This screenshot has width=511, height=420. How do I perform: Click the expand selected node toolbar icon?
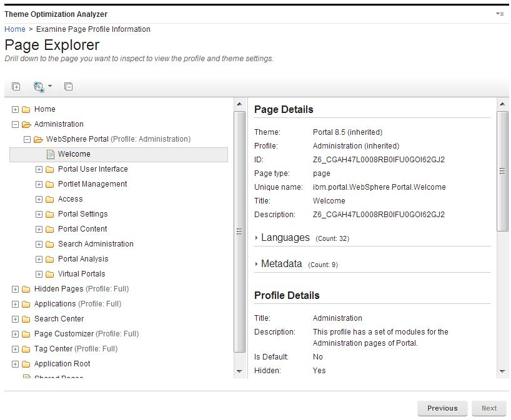point(39,87)
